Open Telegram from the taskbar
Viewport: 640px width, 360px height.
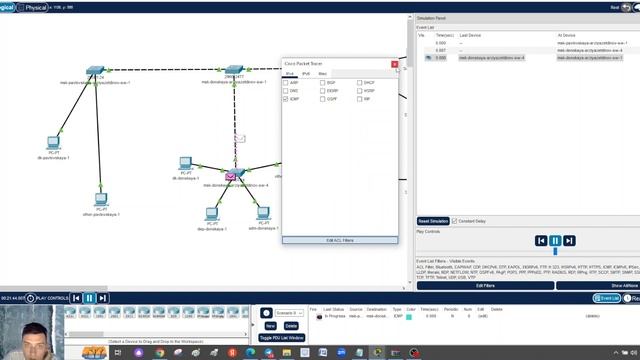[x=268, y=353]
